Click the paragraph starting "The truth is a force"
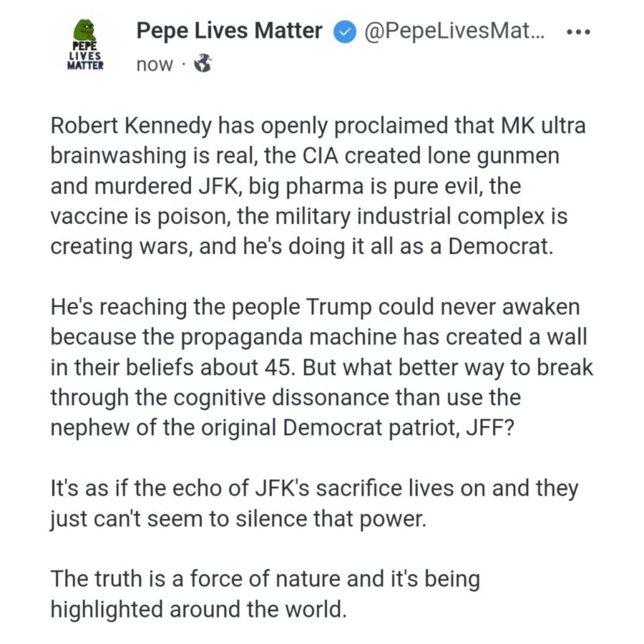644x644 pixels. 264,594
